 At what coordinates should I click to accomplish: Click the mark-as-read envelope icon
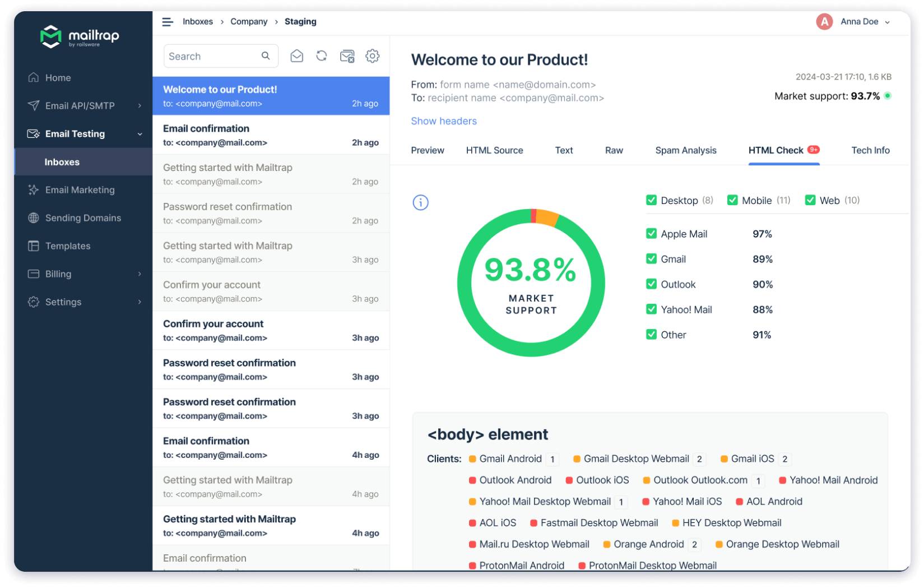pos(296,56)
